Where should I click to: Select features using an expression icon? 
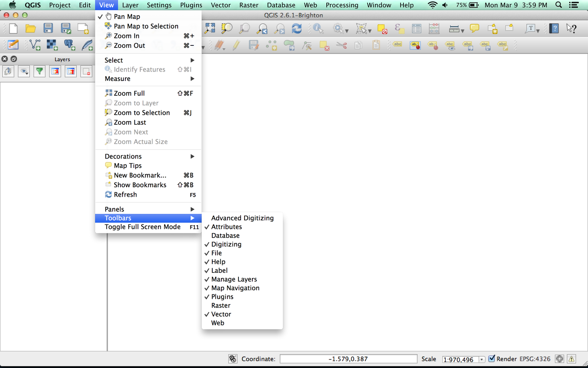399,29
